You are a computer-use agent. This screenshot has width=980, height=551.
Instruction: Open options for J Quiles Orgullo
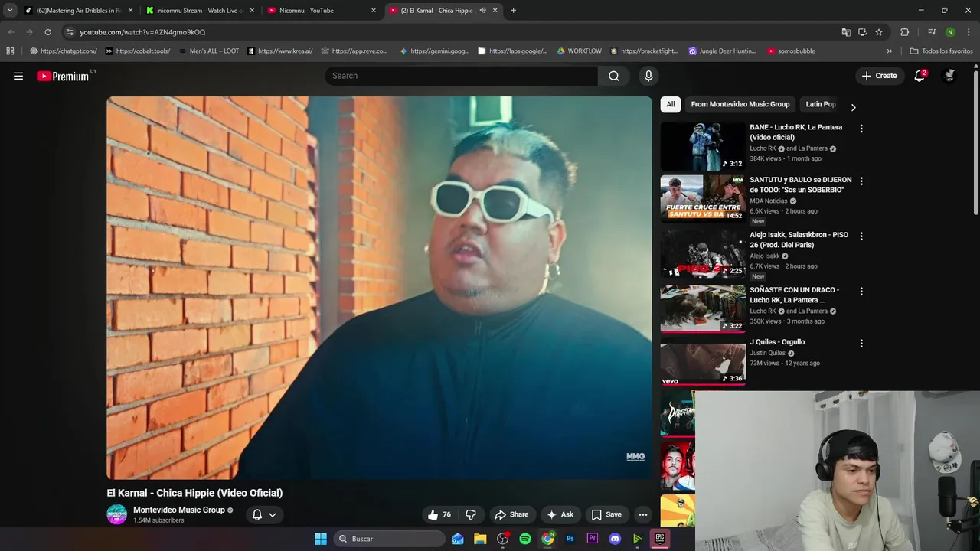click(x=861, y=344)
